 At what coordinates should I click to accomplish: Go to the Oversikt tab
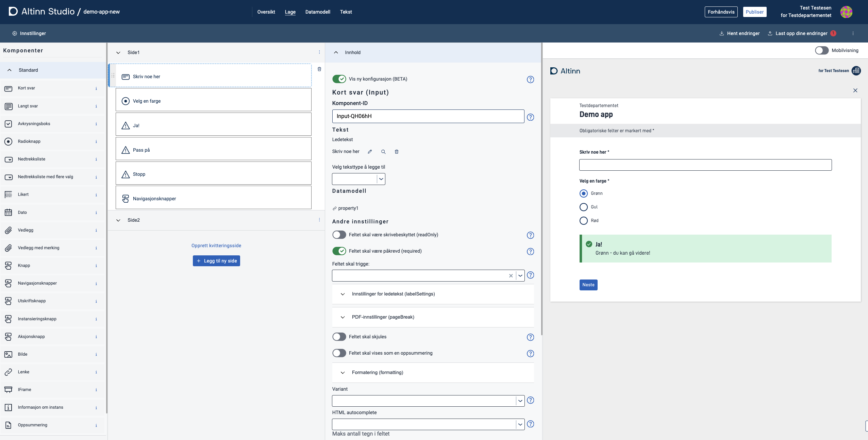[266, 12]
